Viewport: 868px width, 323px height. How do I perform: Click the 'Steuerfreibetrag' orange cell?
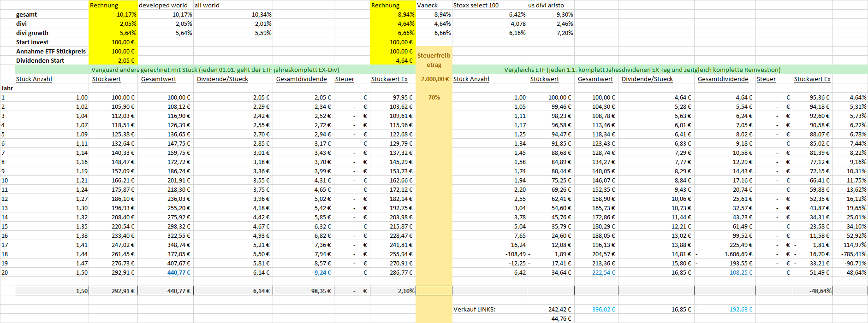(434, 60)
